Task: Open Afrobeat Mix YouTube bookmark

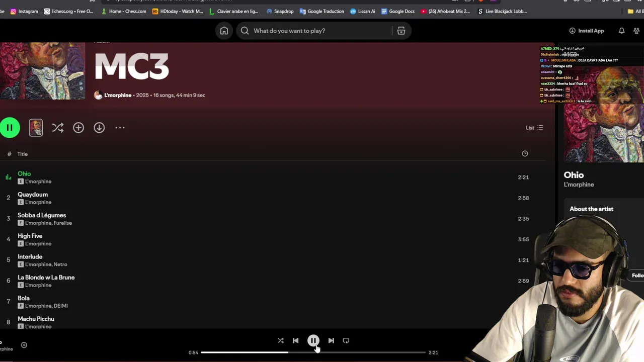Action: click(445, 11)
